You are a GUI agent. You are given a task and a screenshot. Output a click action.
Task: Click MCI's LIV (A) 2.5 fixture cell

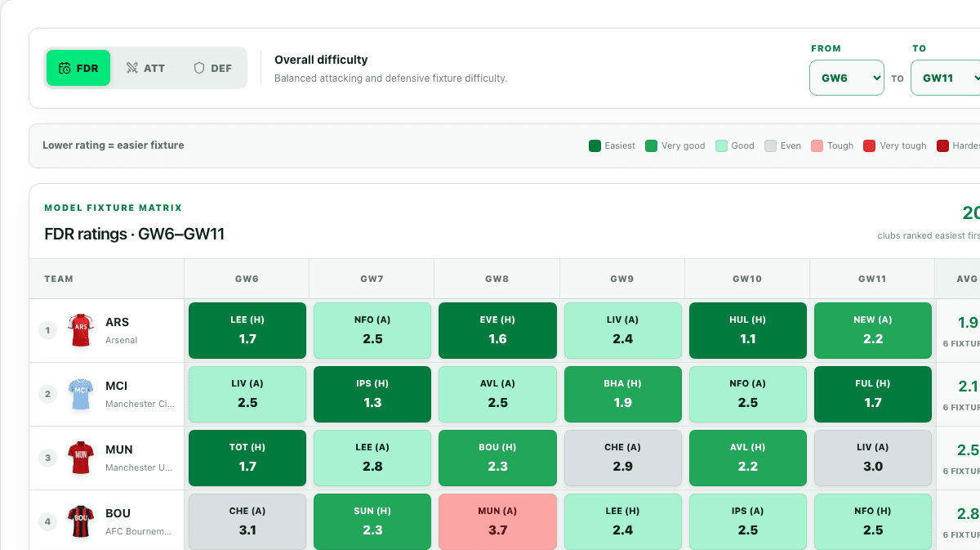(247, 394)
